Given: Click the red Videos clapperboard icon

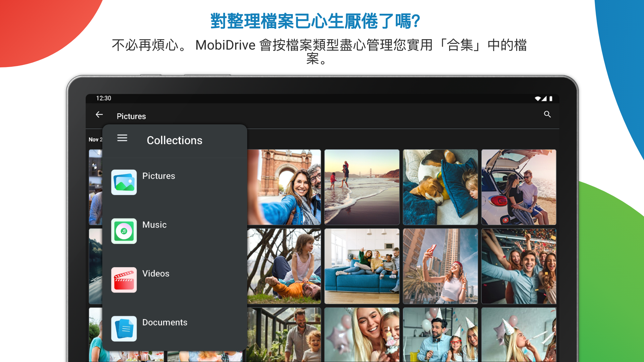Looking at the screenshot, I should [x=124, y=280].
